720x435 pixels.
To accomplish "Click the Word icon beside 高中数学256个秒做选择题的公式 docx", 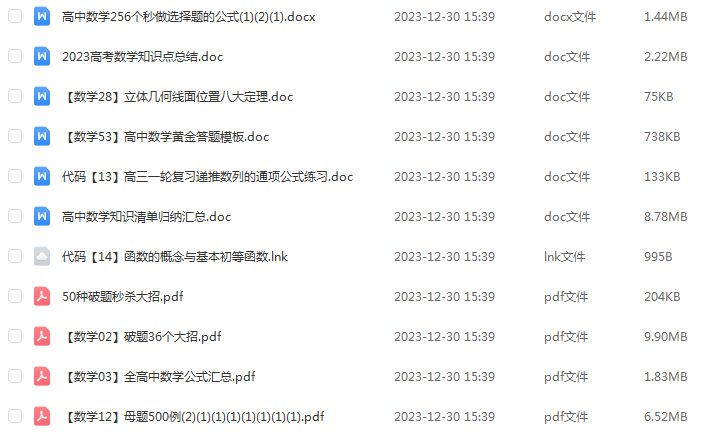I will pyautogui.click(x=42, y=17).
